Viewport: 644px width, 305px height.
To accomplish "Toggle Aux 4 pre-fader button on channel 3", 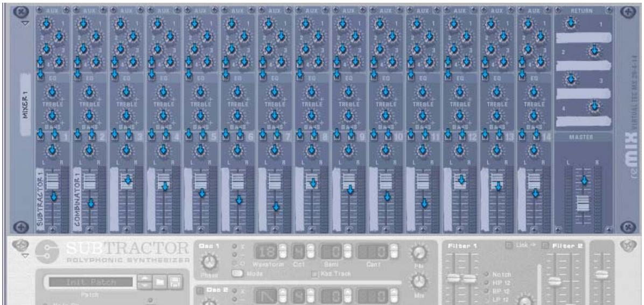I will pos(115,63).
